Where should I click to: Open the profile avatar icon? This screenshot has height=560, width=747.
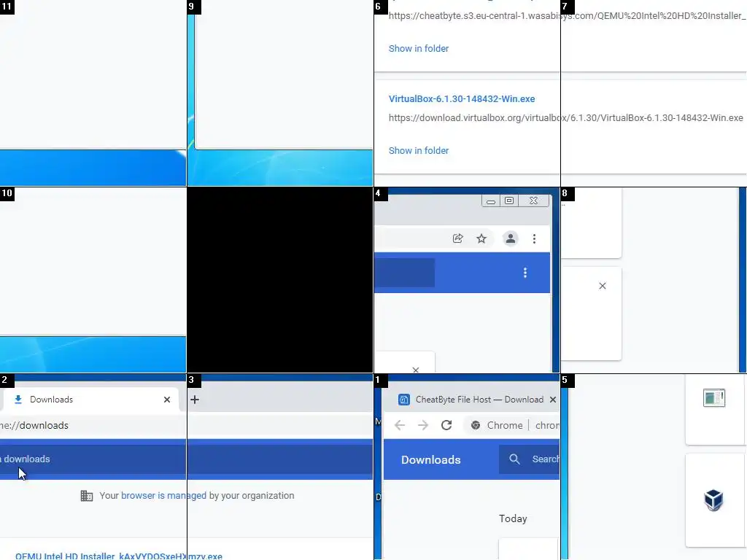pyautogui.click(x=510, y=238)
